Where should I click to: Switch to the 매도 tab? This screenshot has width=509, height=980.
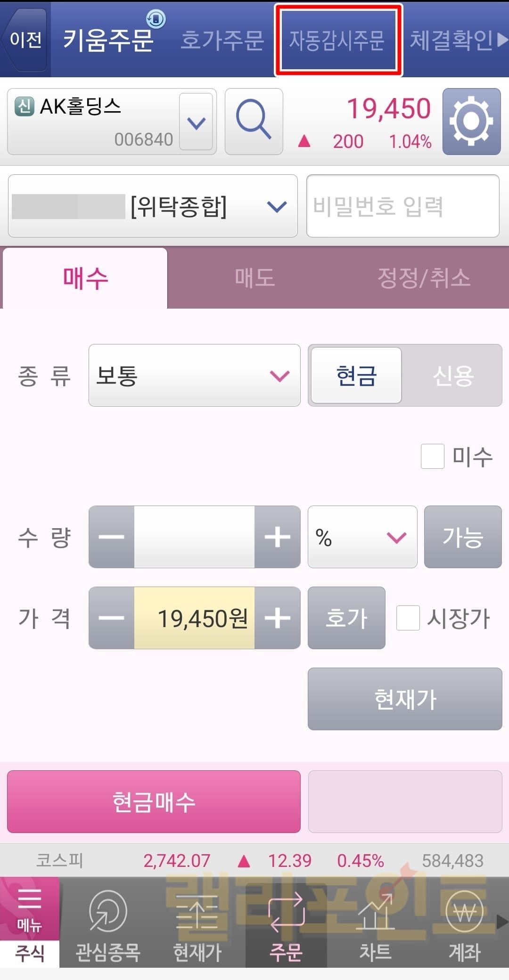click(x=254, y=278)
